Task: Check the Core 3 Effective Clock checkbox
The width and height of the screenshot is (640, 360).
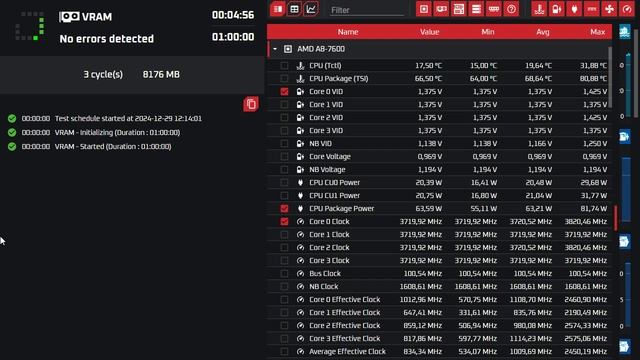Action: click(x=284, y=338)
